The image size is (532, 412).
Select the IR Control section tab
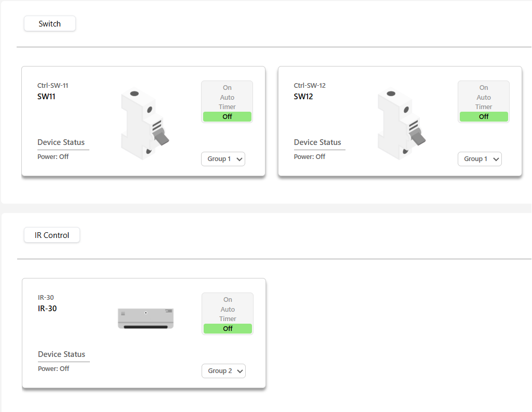coord(51,235)
